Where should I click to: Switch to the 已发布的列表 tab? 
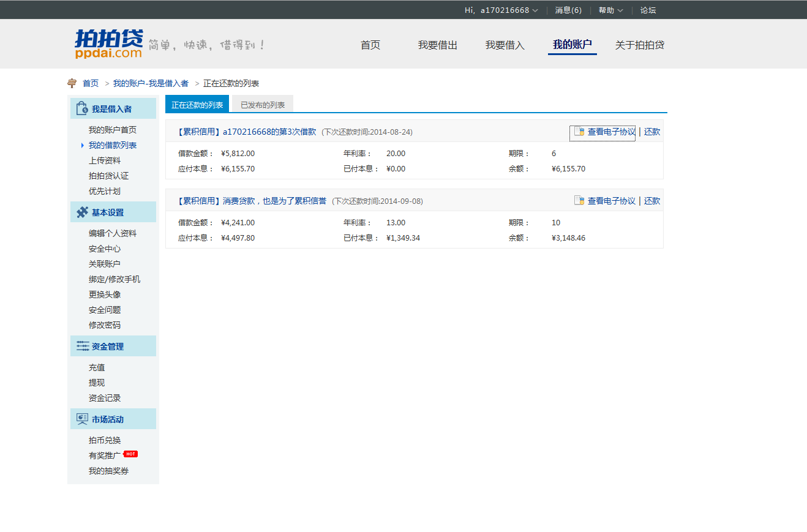(263, 105)
